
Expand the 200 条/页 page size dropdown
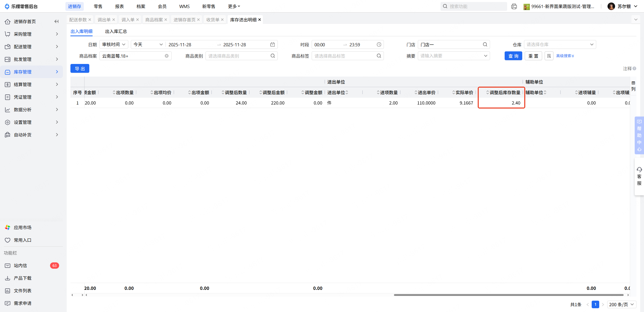(x=621, y=304)
